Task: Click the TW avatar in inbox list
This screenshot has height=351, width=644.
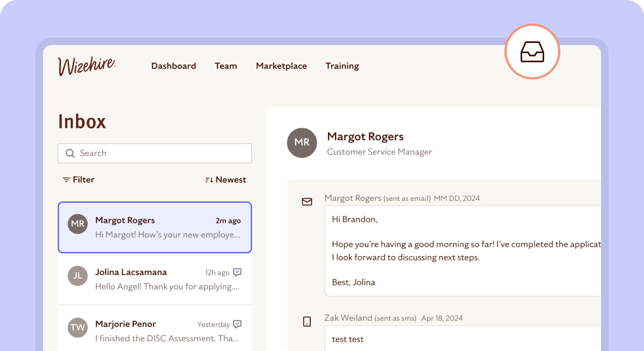Action: [x=78, y=327]
